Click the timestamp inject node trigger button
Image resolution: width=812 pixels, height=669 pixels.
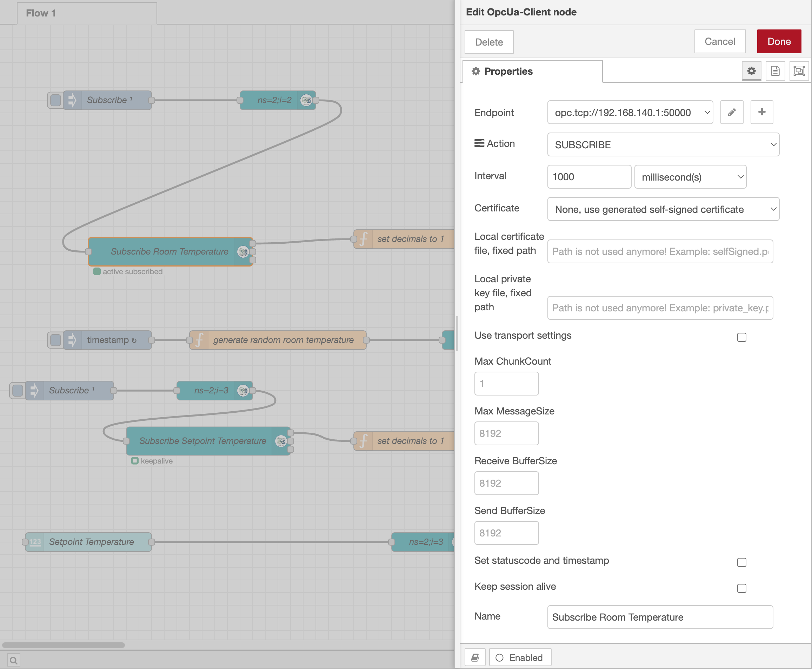55,340
